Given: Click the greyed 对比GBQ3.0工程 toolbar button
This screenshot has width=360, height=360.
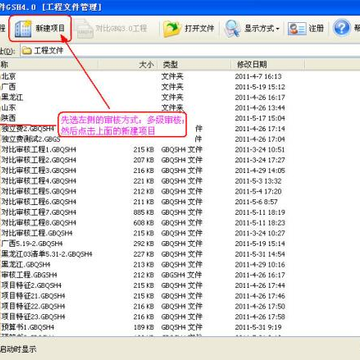Looking at the screenshot, I should point(111,29).
